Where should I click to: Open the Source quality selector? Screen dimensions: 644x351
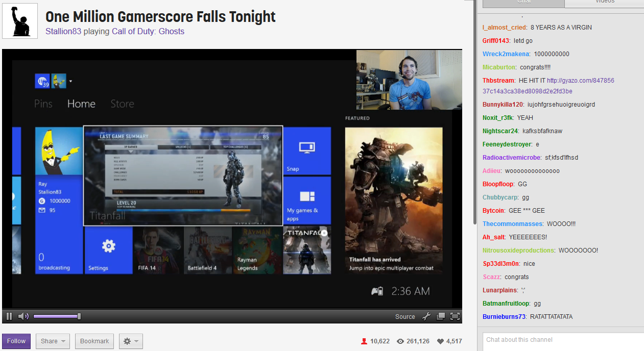click(x=405, y=317)
